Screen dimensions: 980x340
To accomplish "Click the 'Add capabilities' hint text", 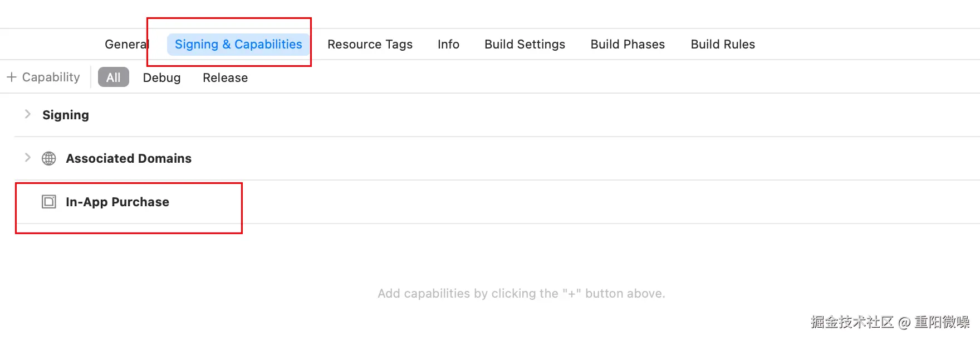I will point(521,294).
